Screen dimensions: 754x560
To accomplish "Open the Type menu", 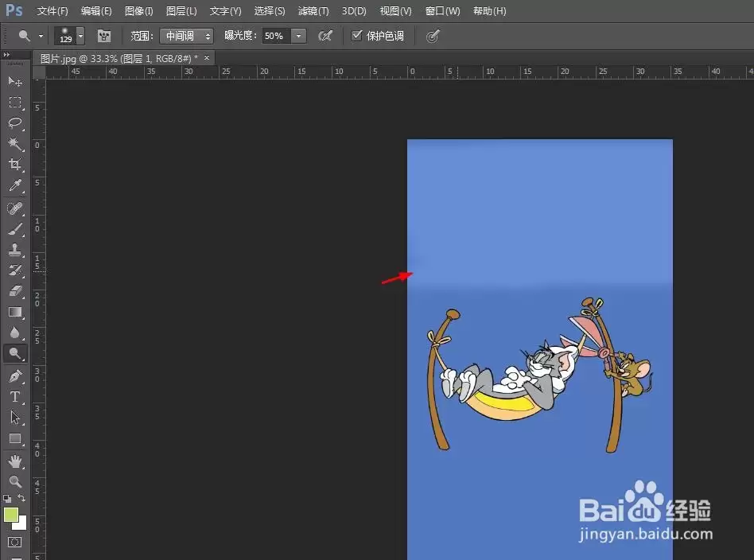I will click(x=225, y=10).
